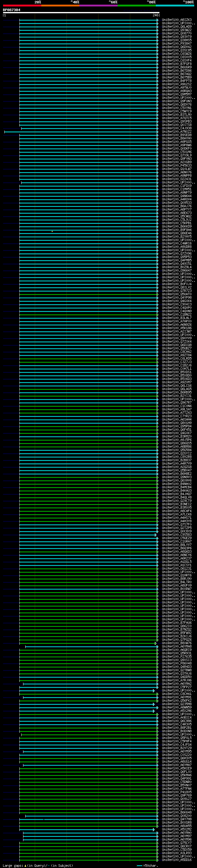Select the label UniRef100_Q6DV76
Screen dimensions: 197x868
tap(177, 104)
